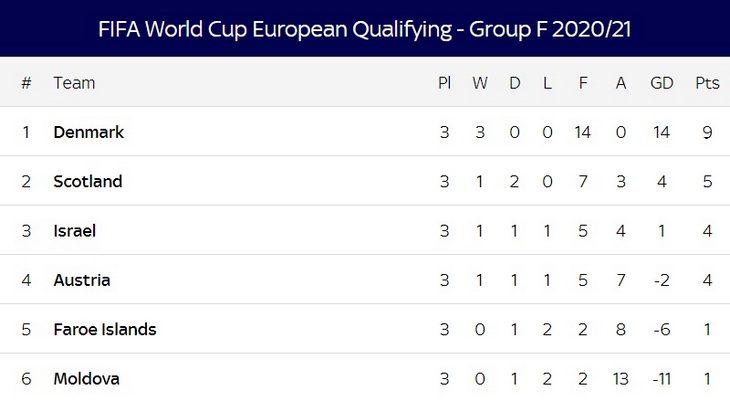Click the W column header
The width and height of the screenshot is (730, 412).
click(480, 83)
